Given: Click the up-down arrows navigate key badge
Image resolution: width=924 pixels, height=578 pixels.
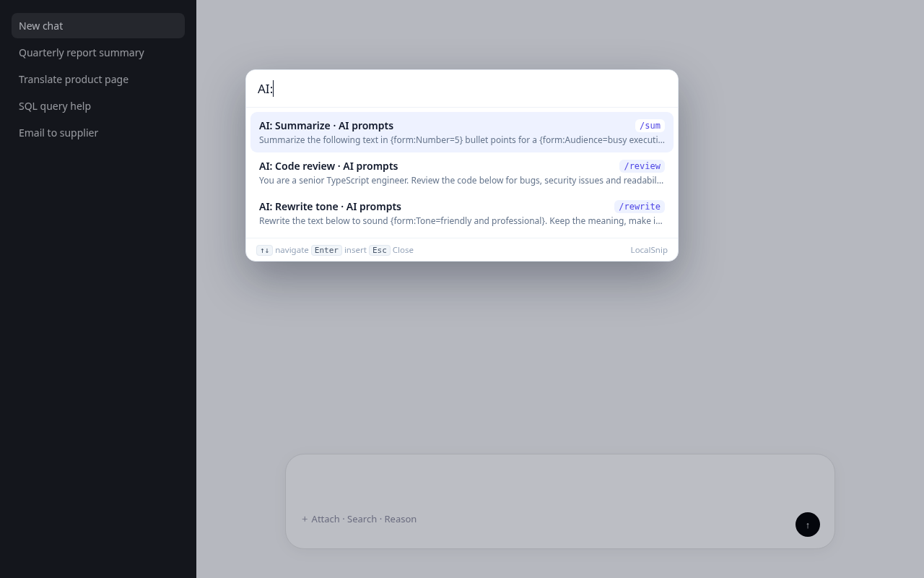Looking at the screenshot, I should [264, 250].
